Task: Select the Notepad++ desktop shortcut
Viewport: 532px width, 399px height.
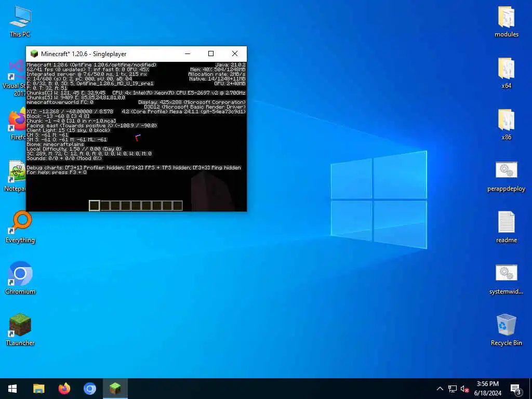Action: [15, 176]
